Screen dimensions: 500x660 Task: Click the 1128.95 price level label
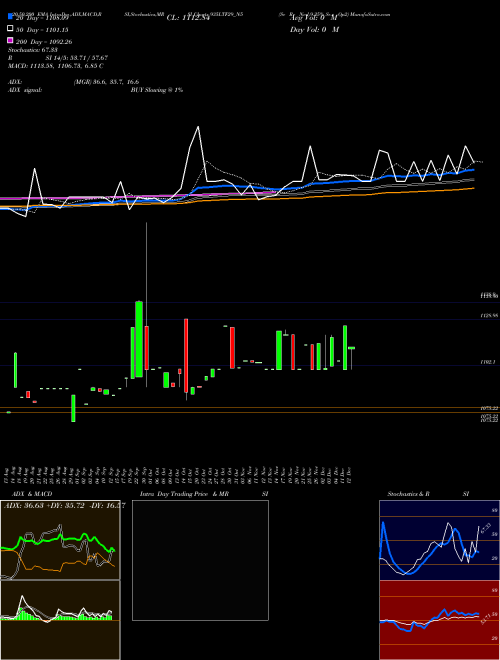pos(490,315)
